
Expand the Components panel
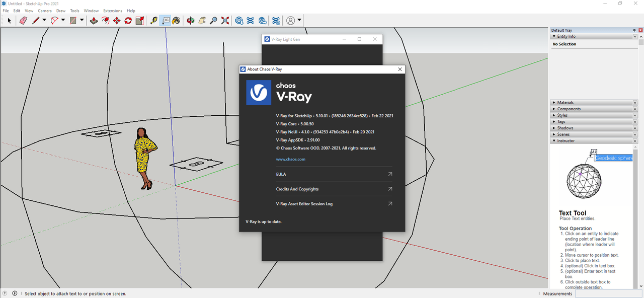[x=554, y=109]
